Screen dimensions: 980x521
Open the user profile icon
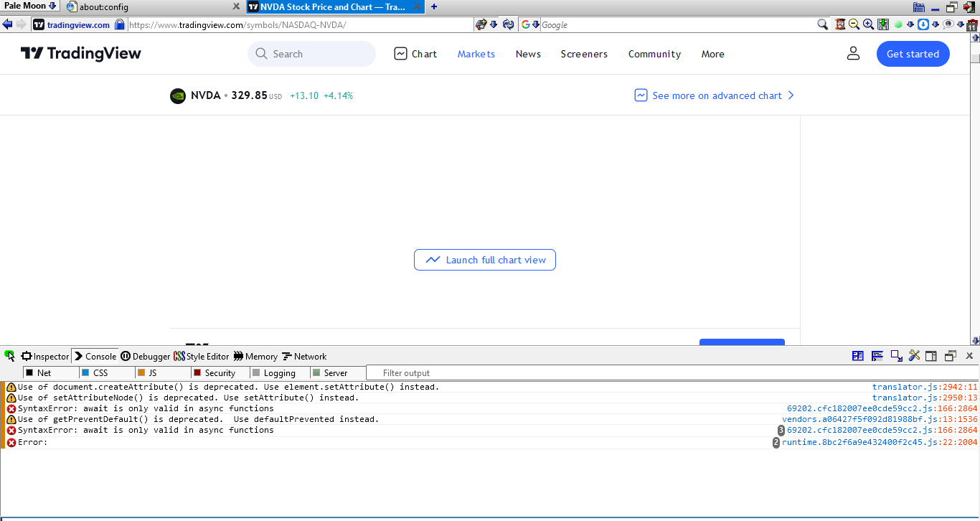[853, 54]
